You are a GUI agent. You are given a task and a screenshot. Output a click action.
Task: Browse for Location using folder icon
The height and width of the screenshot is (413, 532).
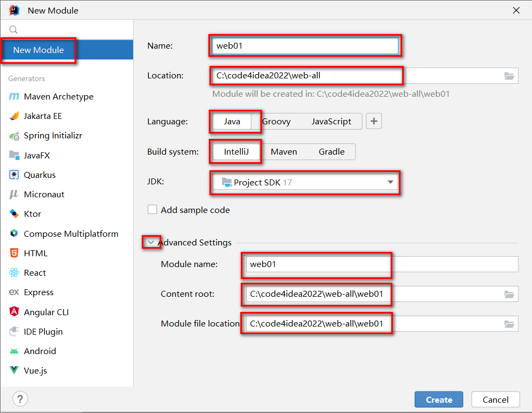click(509, 76)
